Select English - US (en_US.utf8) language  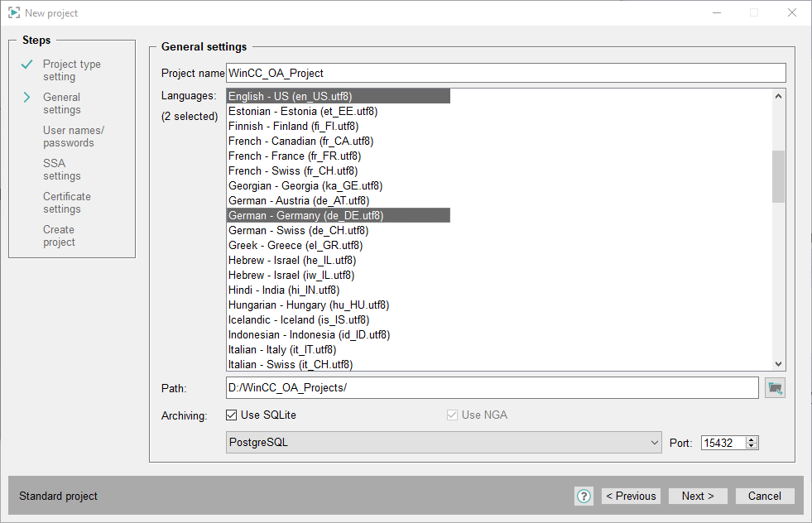point(339,96)
